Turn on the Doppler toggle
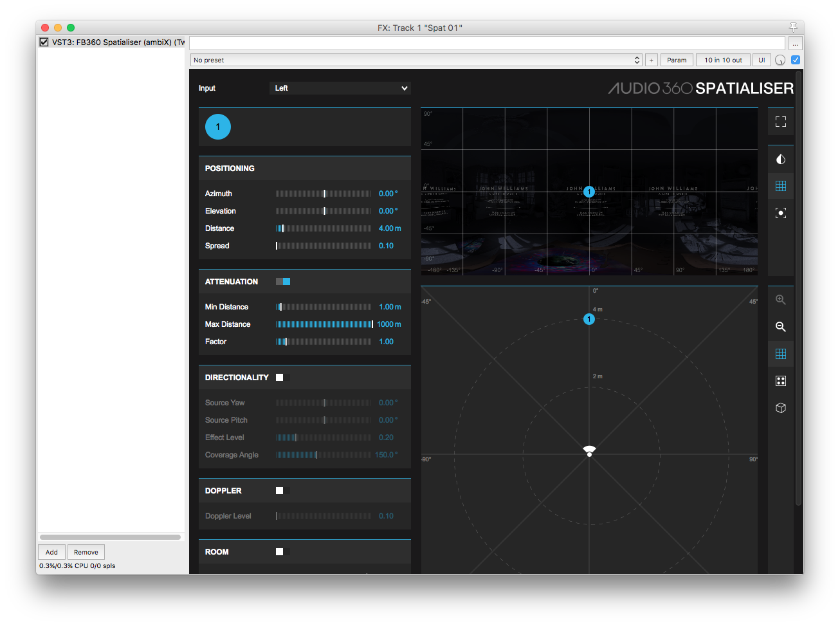This screenshot has width=840, height=626. [282, 491]
